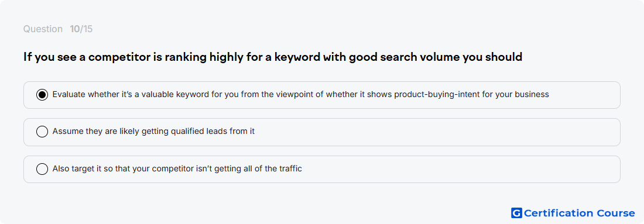Click the words 'for your business' in first option
644x224 pixels.
pyautogui.click(x=514, y=94)
